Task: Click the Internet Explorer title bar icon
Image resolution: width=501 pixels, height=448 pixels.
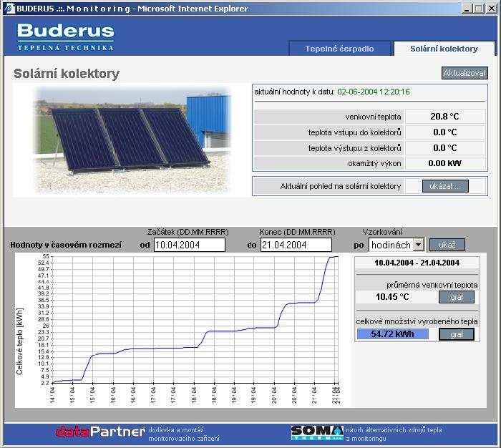Action: coord(9,9)
